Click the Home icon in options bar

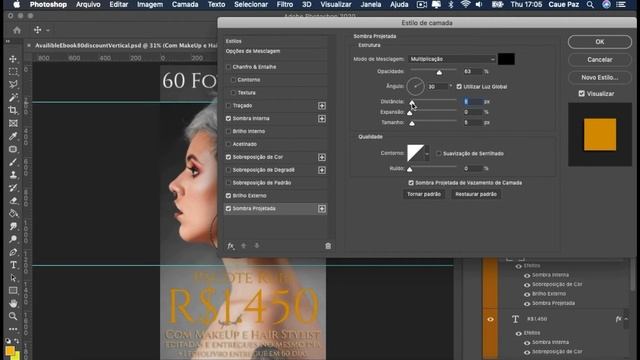point(17,30)
